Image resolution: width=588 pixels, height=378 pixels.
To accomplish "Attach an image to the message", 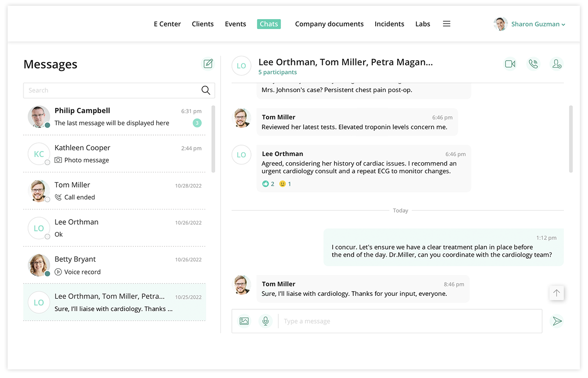I will (x=244, y=321).
